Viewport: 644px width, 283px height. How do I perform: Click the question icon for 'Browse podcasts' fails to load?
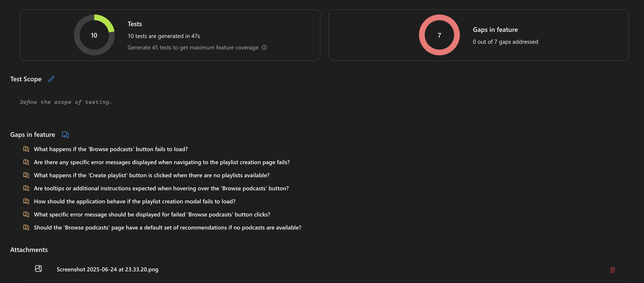click(x=26, y=149)
